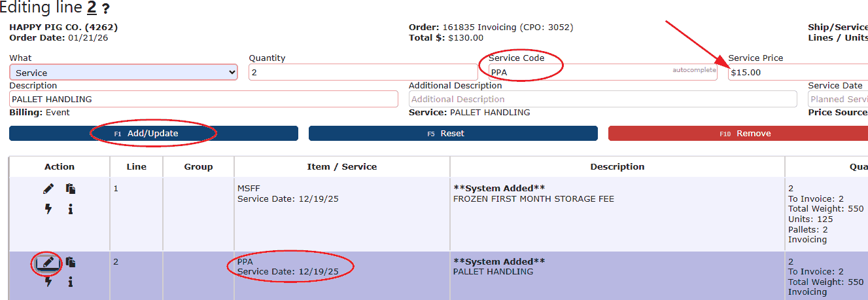Click the Item / Service column header
The image size is (868, 300).
point(341,167)
